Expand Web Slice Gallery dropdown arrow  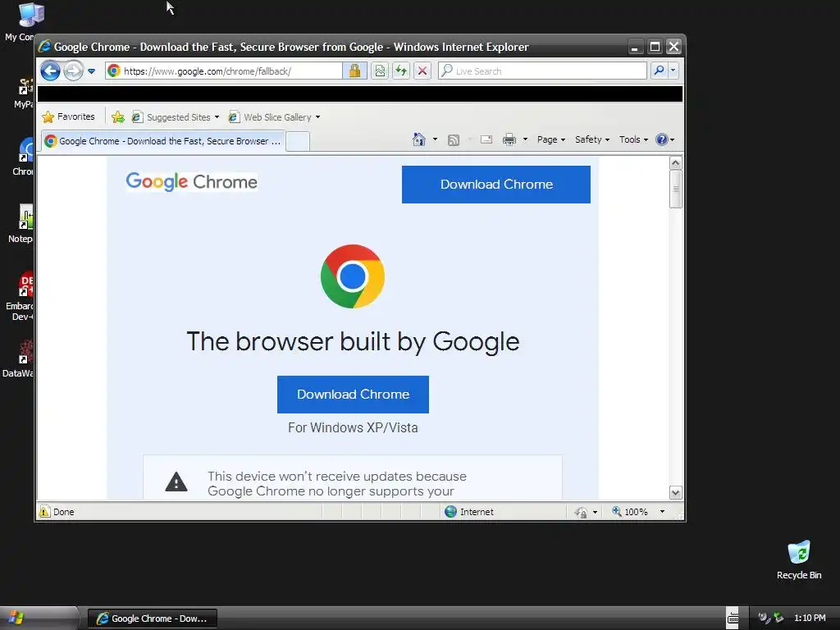coord(317,116)
